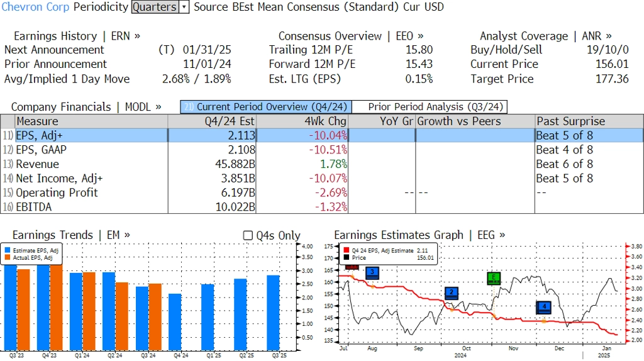644x361 pixels.
Task: Click the Next Announcement date 01/31/25
Action: (x=207, y=50)
